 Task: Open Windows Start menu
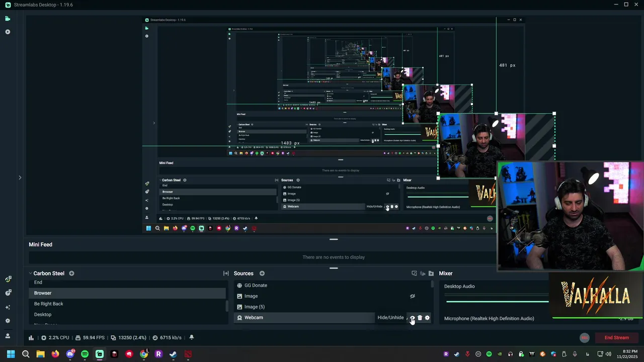[11, 354]
